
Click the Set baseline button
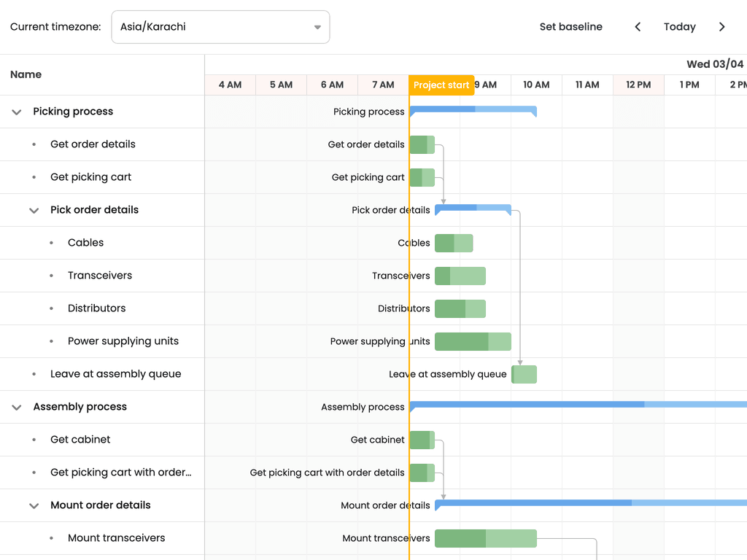(570, 27)
